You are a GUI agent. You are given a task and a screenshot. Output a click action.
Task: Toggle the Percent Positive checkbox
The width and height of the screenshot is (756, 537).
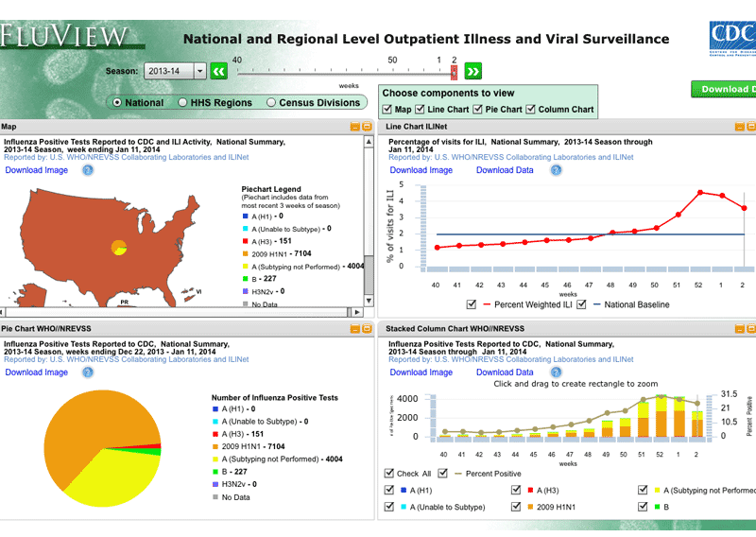443,474
